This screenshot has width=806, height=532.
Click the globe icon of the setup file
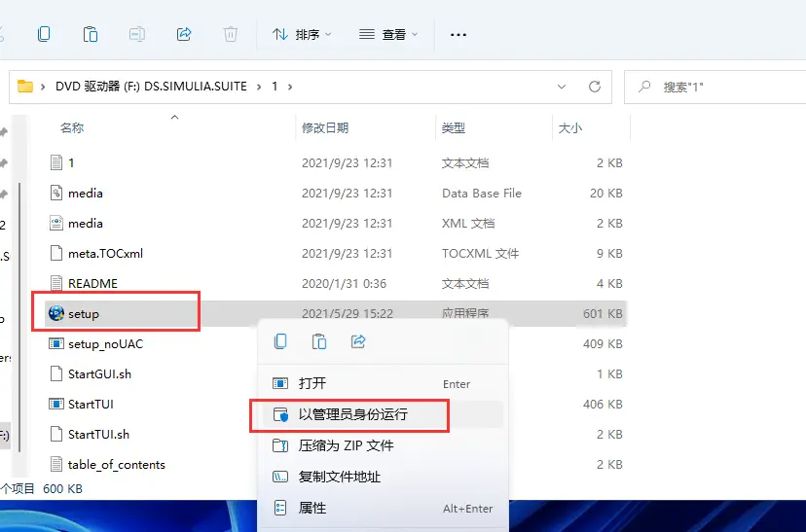pos(56,313)
